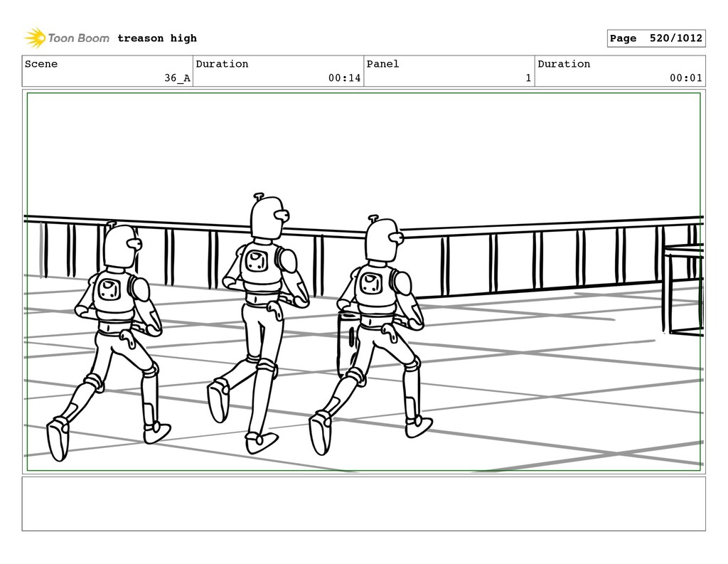The image size is (728, 564).
Task: Select the scene duration value 00:14
Action: coord(344,78)
